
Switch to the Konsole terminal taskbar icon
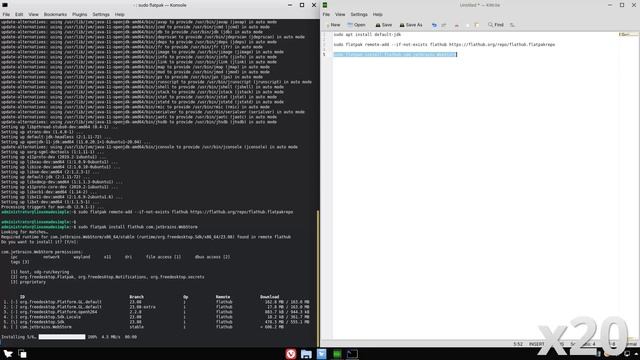click(x=352, y=354)
